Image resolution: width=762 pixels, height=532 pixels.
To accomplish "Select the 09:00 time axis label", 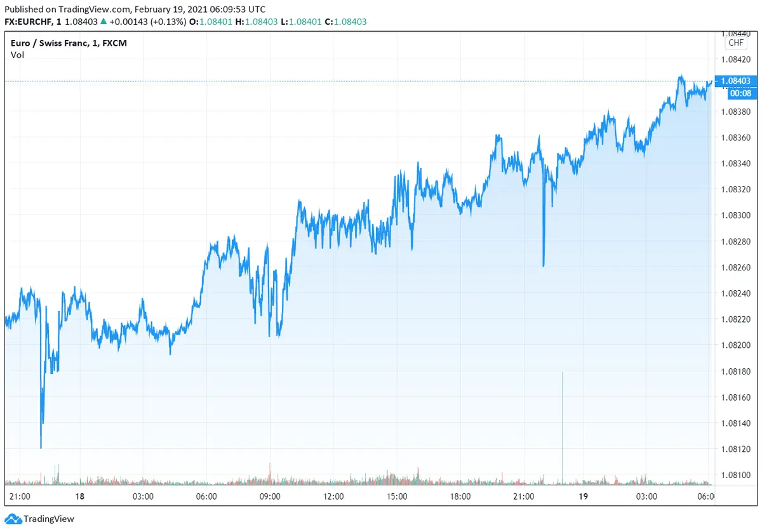I will click(270, 496).
